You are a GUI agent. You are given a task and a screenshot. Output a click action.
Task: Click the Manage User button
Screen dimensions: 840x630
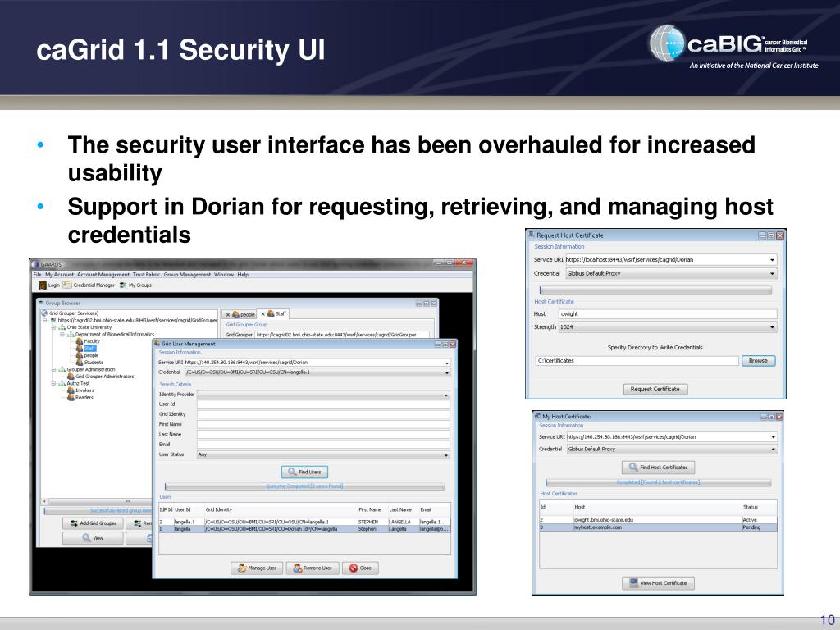pos(257,568)
